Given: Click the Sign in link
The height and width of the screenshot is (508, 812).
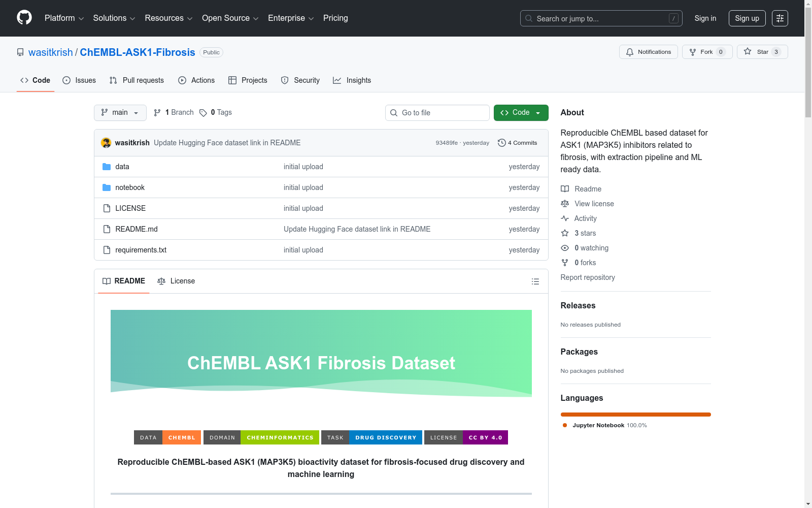Looking at the screenshot, I should tap(705, 18).
